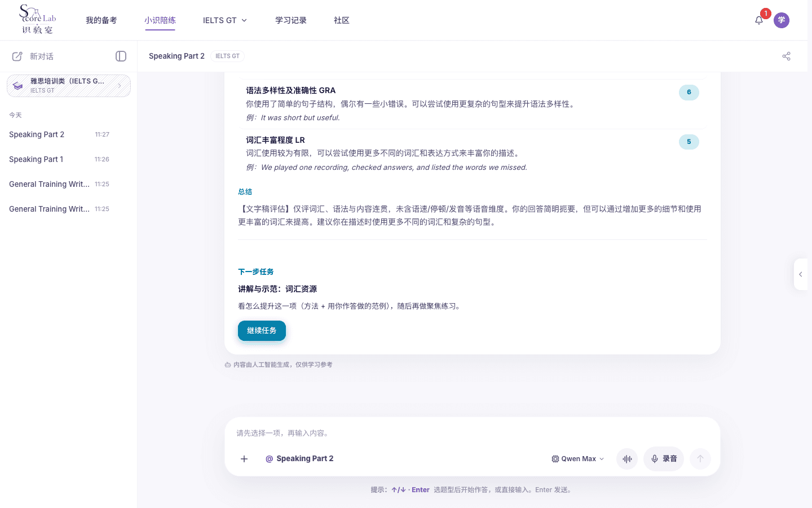This screenshot has height=508, width=812.
Task: Open Speaking Part 2 conversation in sidebar
Action: 59,134
